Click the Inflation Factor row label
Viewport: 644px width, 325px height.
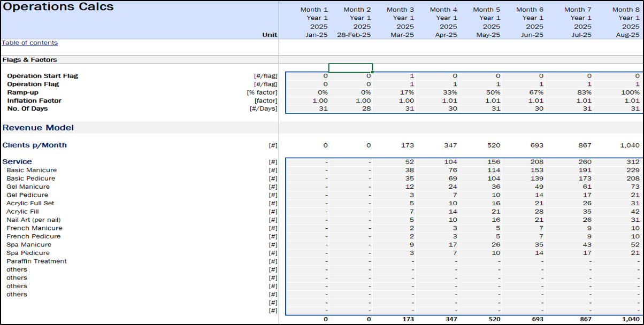[34, 100]
